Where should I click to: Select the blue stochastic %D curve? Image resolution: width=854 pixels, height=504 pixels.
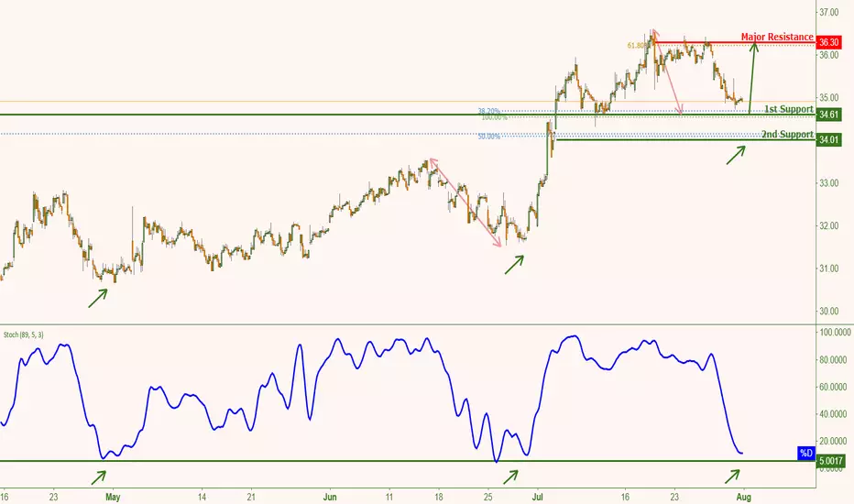(x=371, y=400)
